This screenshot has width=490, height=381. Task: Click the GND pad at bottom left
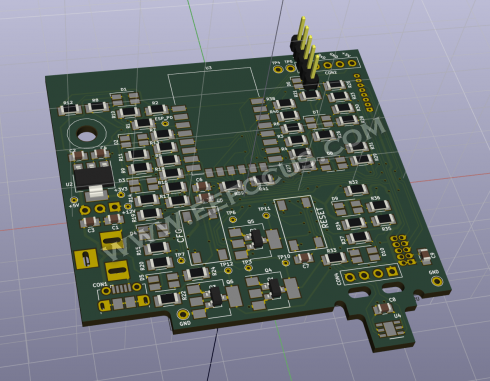coord(183,314)
